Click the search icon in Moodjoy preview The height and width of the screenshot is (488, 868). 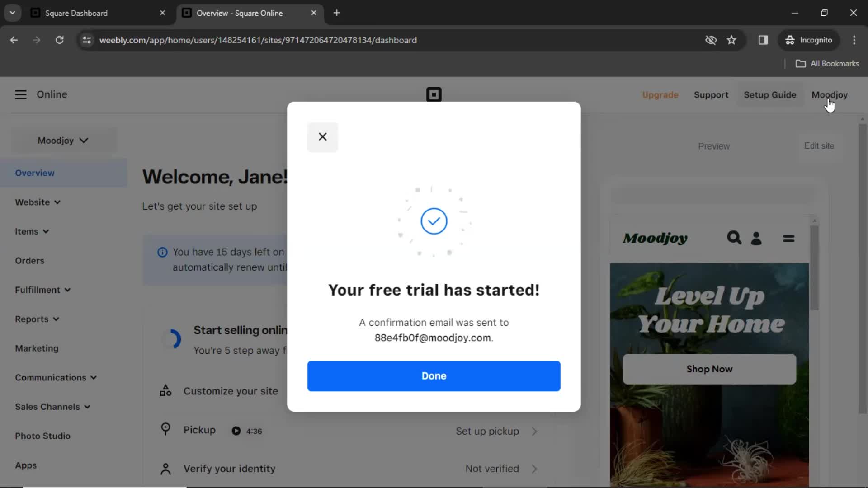734,238
